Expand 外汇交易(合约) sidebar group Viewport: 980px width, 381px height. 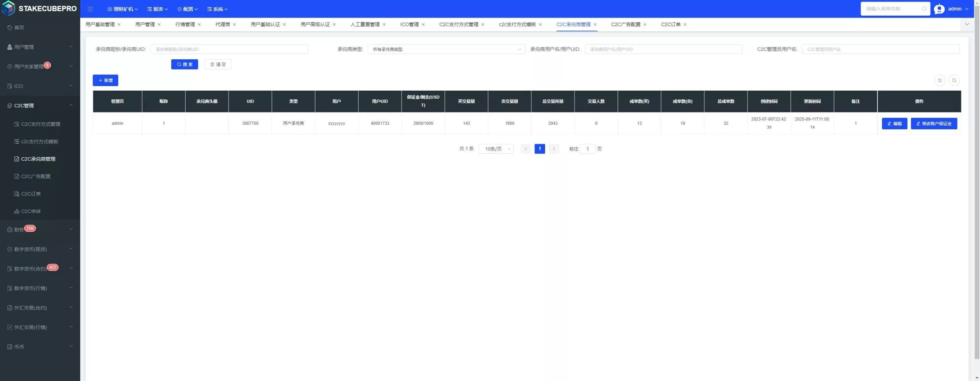click(40, 307)
